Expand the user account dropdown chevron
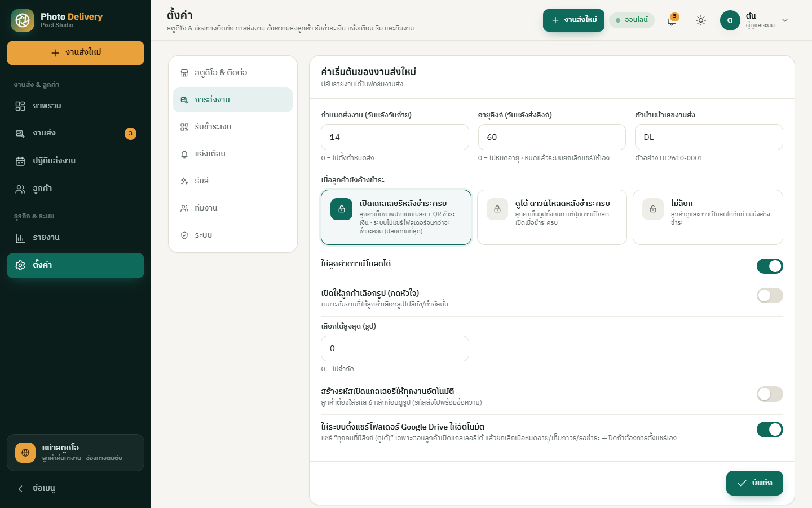The height and width of the screenshot is (508, 812). pos(785,20)
